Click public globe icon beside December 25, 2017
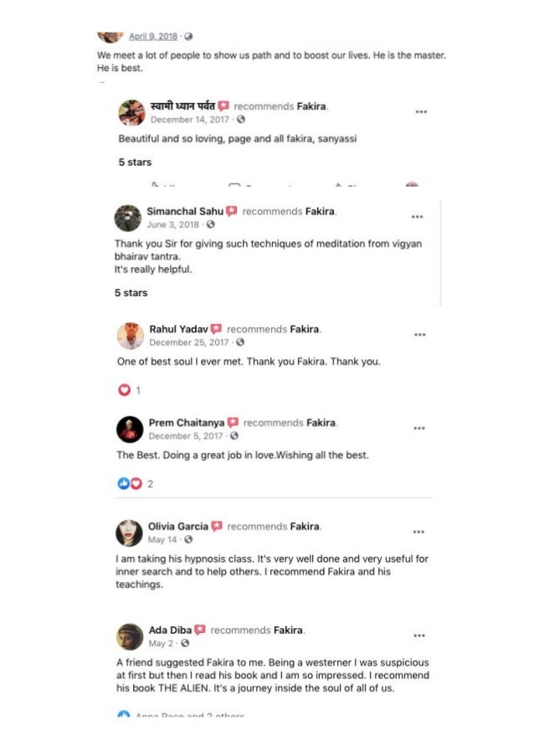Viewport: 534px width, 756px height. pos(240,342)
